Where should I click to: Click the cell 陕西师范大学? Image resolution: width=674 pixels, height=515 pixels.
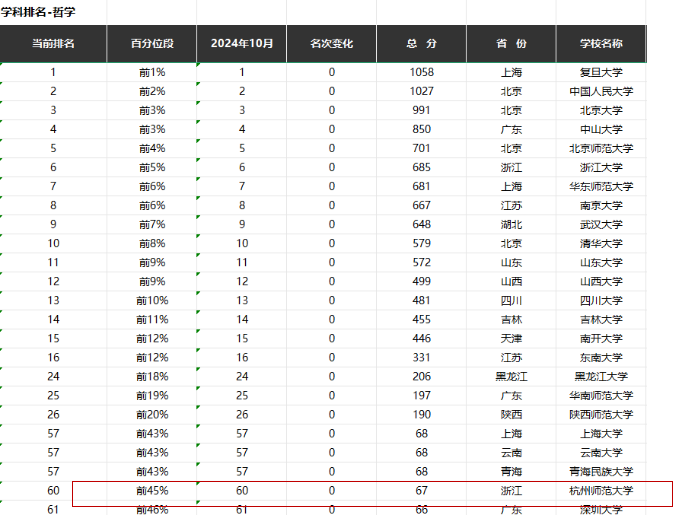point(601,414)
